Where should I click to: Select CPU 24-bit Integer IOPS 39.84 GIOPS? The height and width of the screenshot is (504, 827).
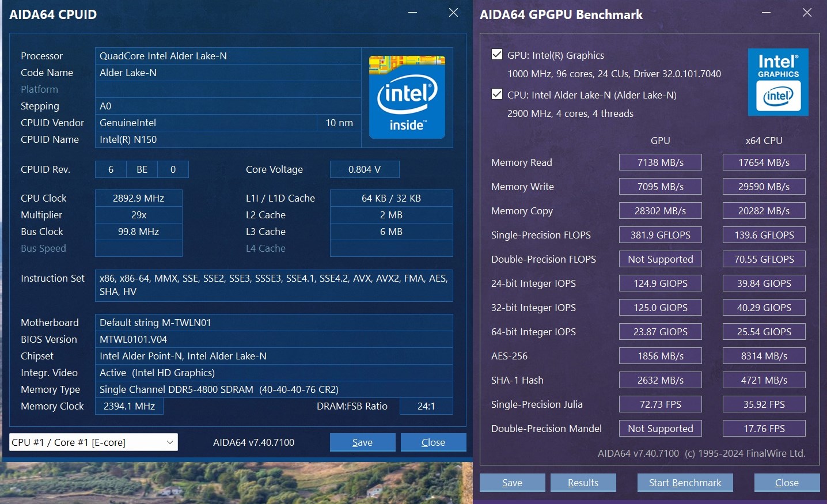tap(764, 283)
